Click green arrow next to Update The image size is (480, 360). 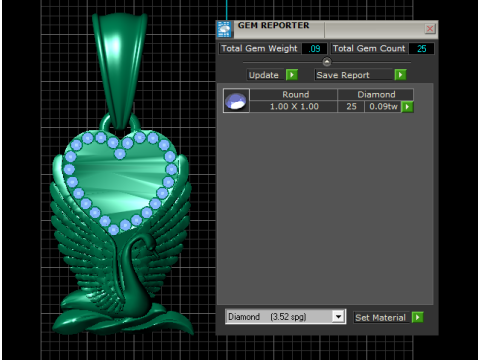pos(292,75)
